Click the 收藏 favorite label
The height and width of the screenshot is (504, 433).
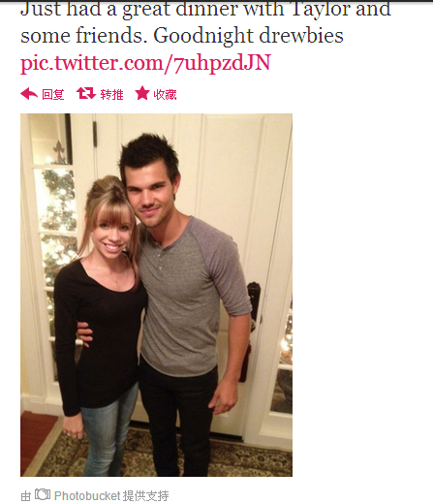165,95
